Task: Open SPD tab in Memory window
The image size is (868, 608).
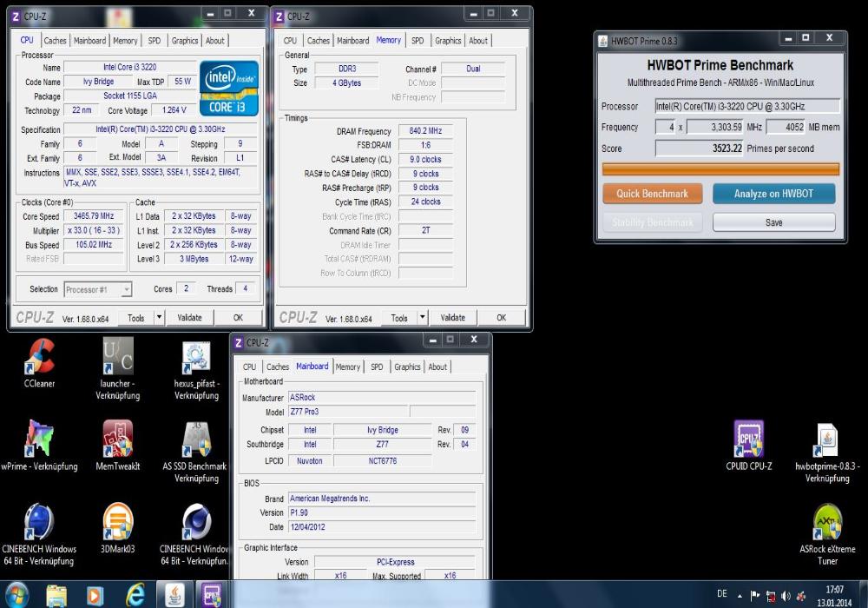Action: (x=418, y=41)
